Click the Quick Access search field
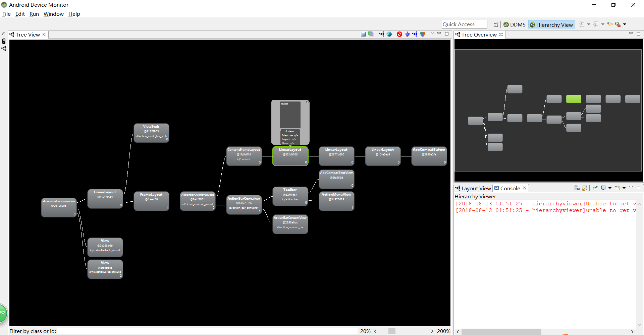 pos(465,24)
